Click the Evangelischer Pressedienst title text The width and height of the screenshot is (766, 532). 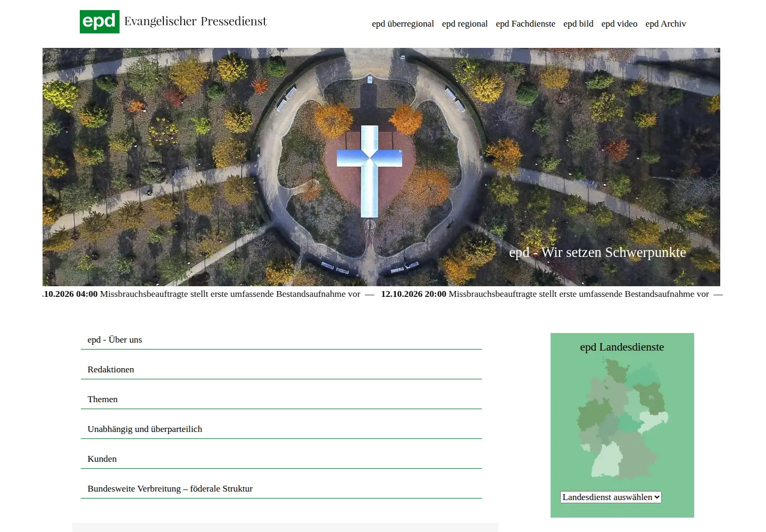[x=195, y=21]
